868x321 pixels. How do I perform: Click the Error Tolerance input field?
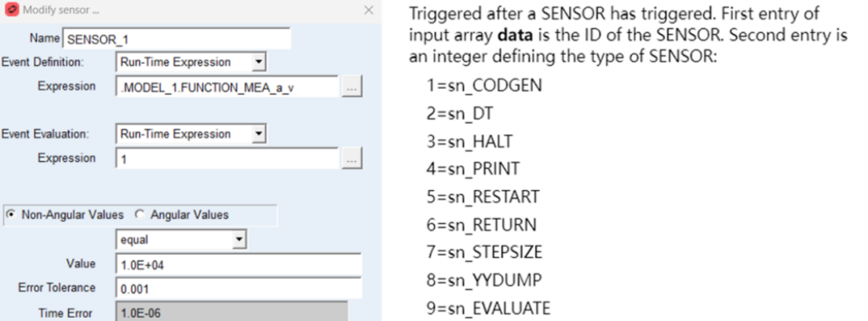click(238, 288)
